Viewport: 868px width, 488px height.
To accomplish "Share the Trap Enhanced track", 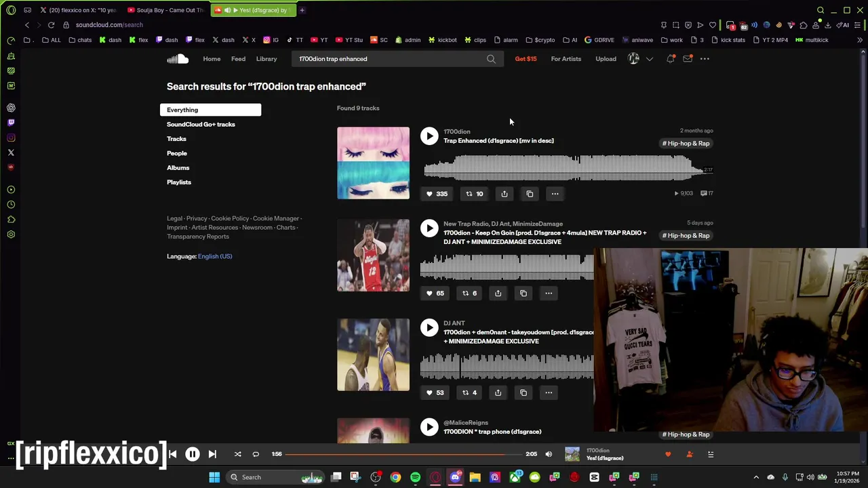I will (504, 194).
